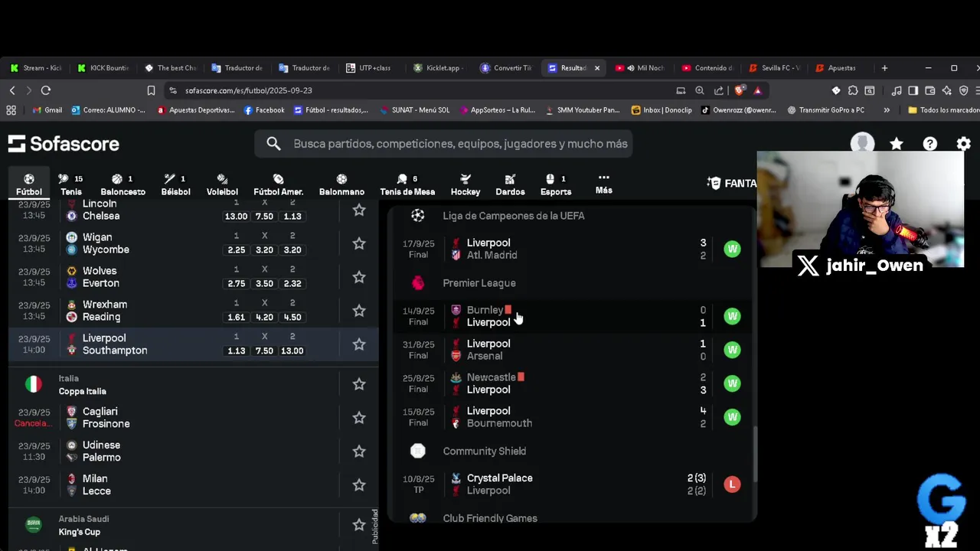Favorite the Lincoln vs Chelsea match
The width and height of the screenshot is (980, 551).
(359, 210)
